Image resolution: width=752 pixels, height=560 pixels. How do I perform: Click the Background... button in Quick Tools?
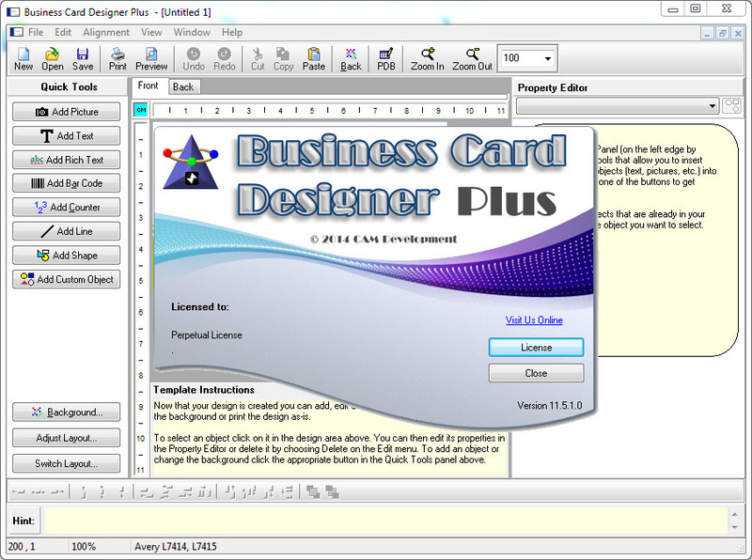coord(66,412)
